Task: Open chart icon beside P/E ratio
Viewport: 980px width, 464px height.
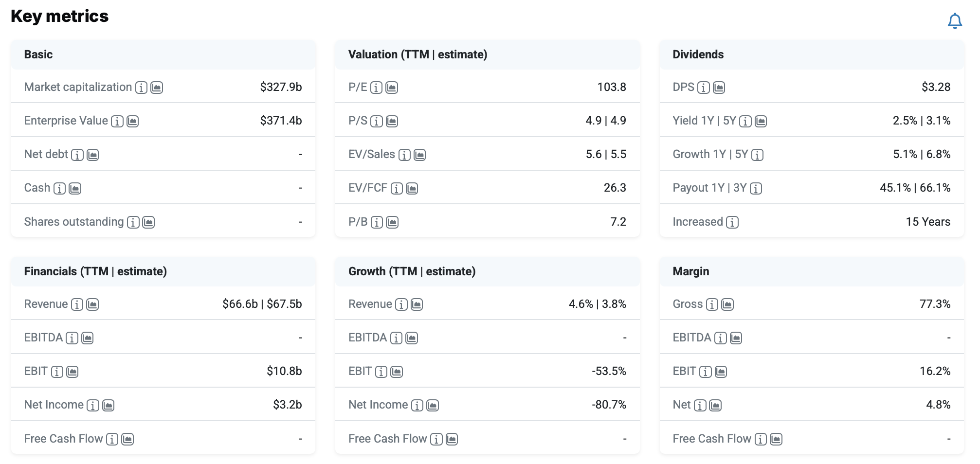Action: pyautogui.click(x=392, y=88)
